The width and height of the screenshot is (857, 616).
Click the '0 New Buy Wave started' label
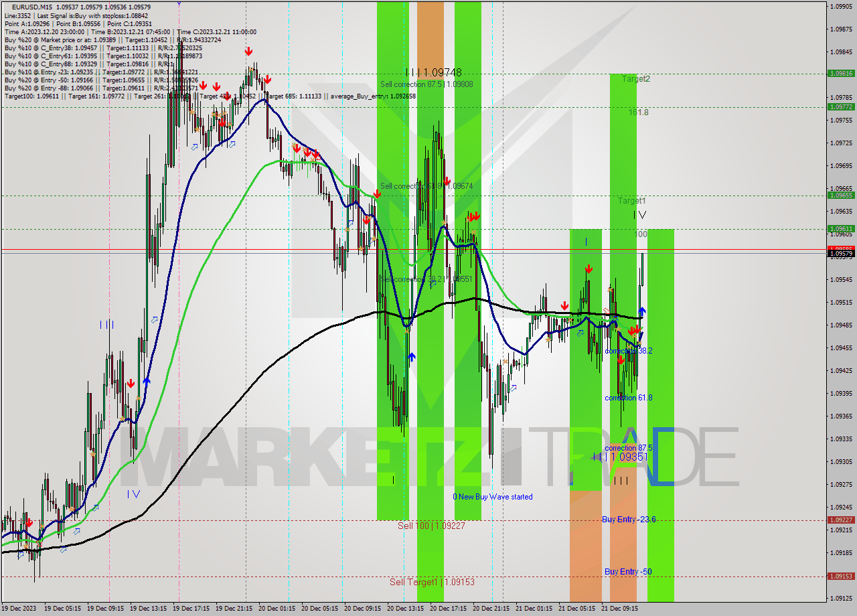coord(493,497)
